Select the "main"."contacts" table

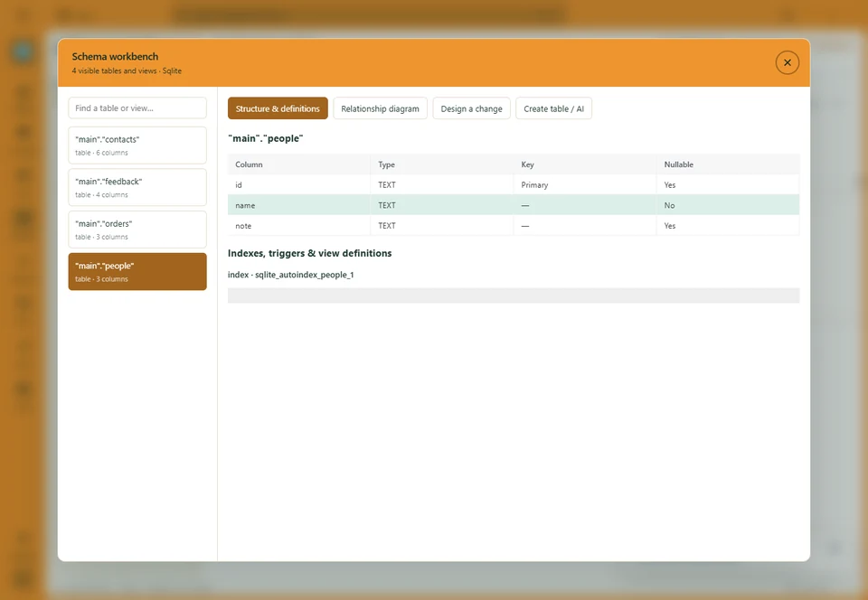click(137, 145)
